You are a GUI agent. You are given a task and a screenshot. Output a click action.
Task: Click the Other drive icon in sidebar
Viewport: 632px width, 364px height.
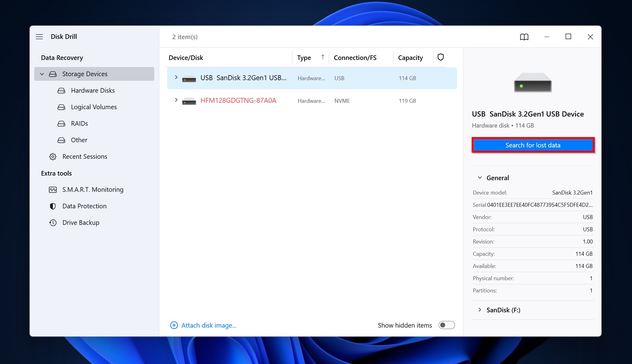[62, 140]
